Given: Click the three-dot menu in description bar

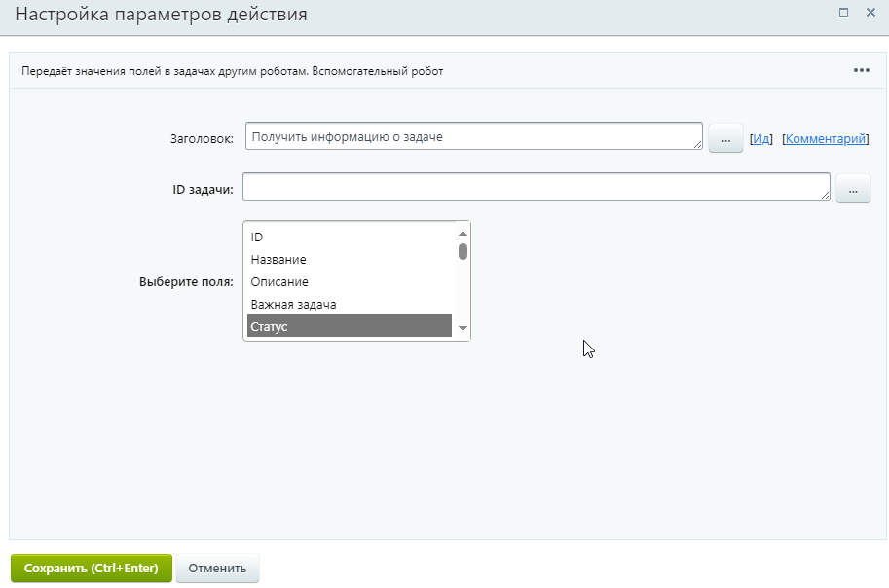Looking at the screenshot, I should click(x=861, y=70).
